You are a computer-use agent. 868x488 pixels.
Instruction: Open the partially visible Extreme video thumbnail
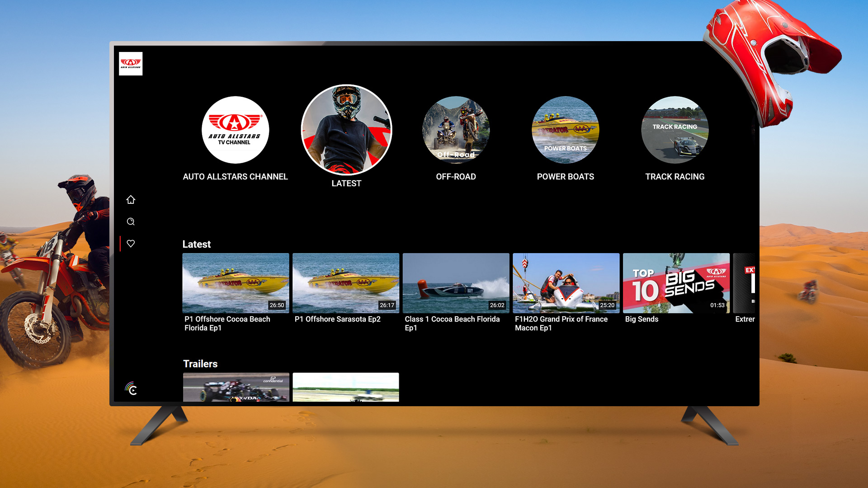744,283
